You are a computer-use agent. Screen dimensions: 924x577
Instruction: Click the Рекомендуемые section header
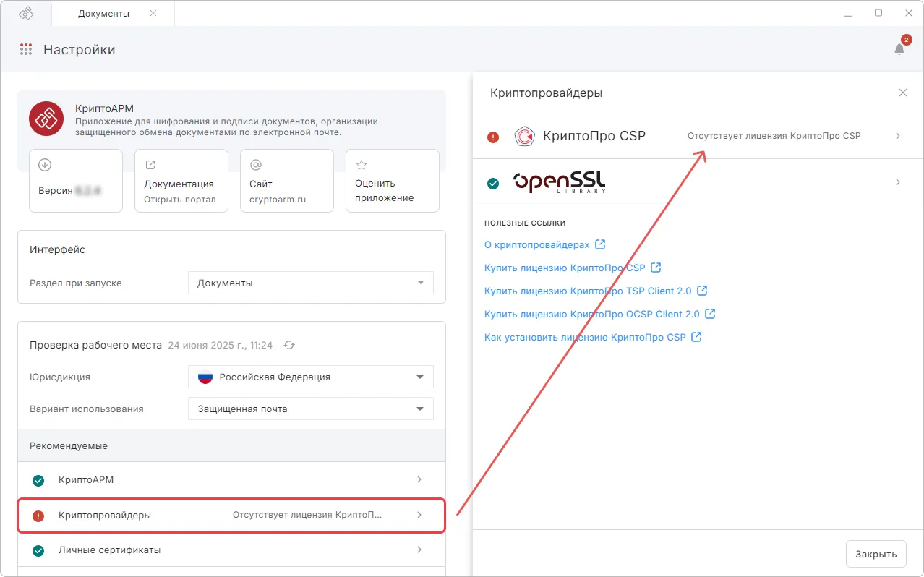(x=231, y=445)
